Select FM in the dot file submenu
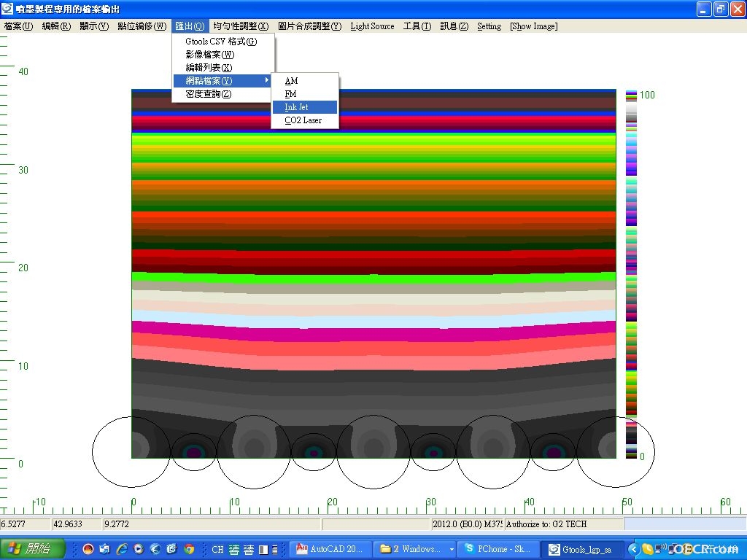The height and width of the screenshot is (560, 747). pyautogui.click(x=305, y=94)
